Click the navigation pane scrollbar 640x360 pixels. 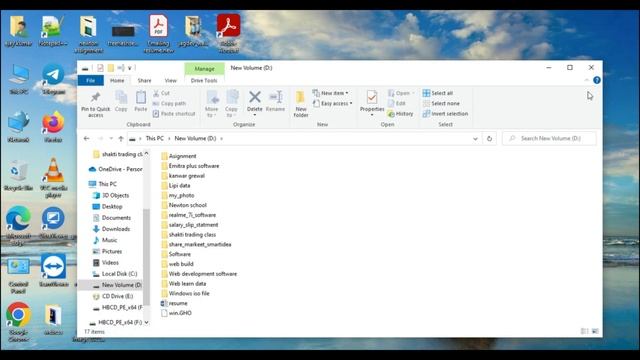146,257
